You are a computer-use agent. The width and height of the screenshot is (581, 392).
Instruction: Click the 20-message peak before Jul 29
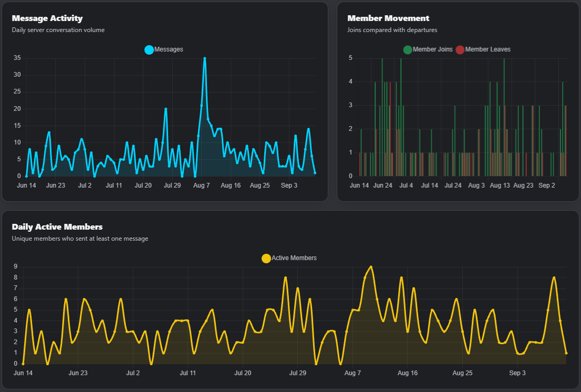[x=165, y=109]
